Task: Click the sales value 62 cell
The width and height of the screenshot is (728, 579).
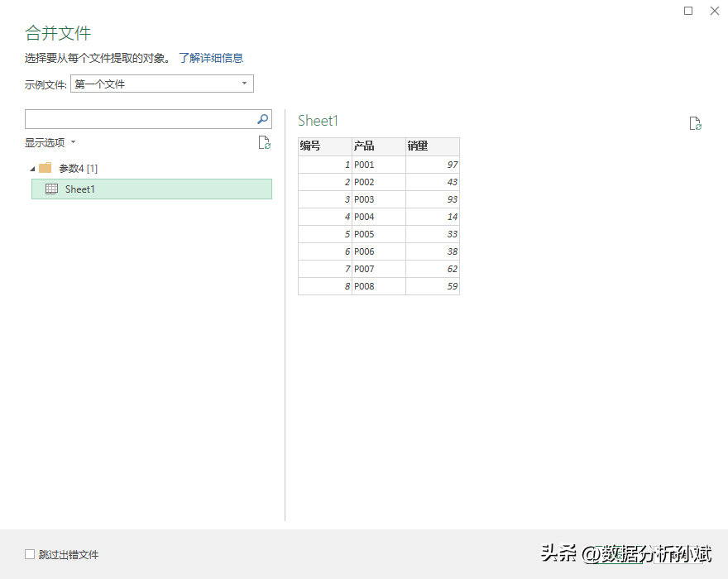Action: pos(433,269)
